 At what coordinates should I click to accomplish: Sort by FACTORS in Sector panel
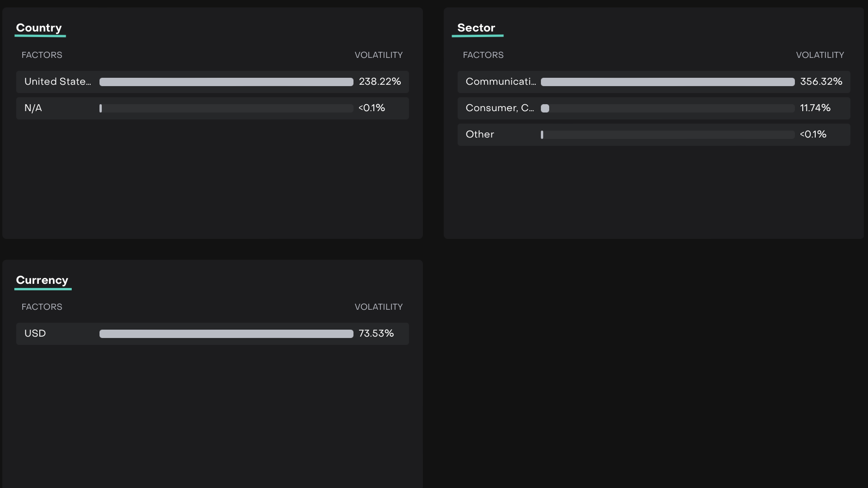(483, 55)
